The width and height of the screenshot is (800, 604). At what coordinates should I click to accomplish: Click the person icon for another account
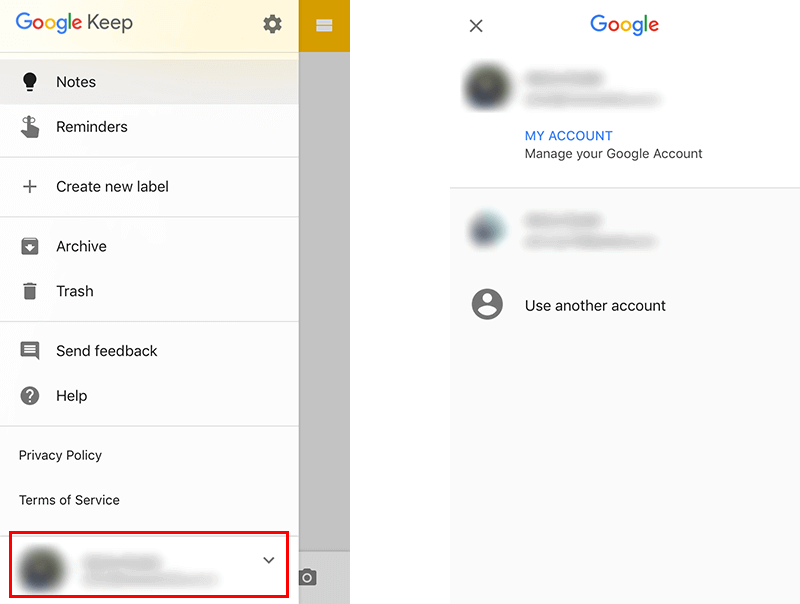pos(487,305)
